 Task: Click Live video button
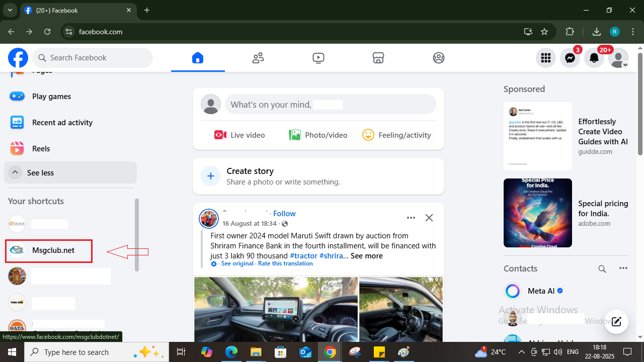coord(239,135)
